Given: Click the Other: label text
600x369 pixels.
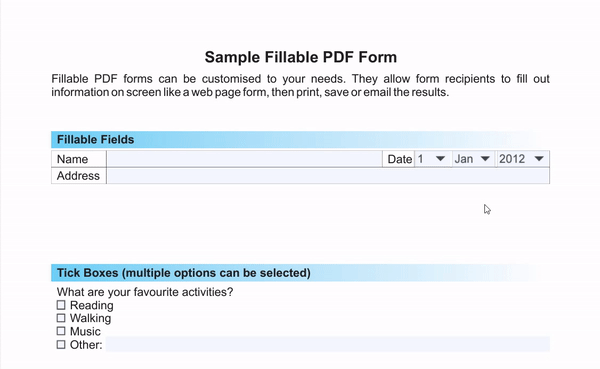Looking at the screenshot, I should (86, 345).
